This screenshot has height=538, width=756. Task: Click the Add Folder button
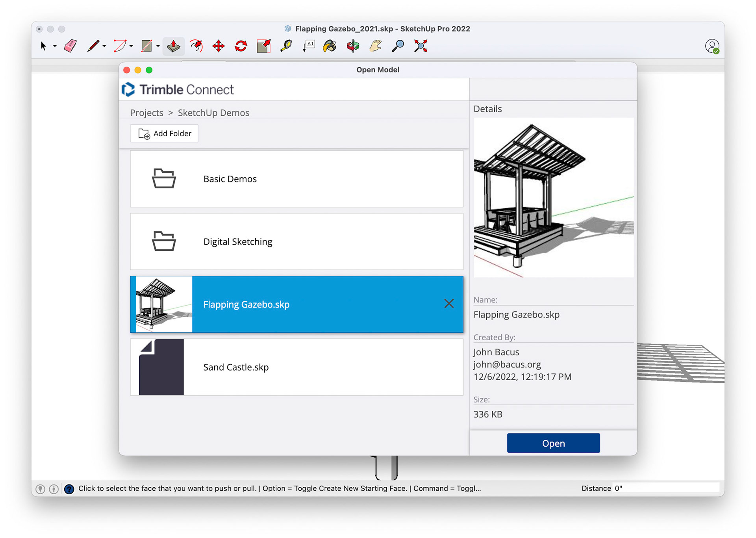(x=164, y=134)
